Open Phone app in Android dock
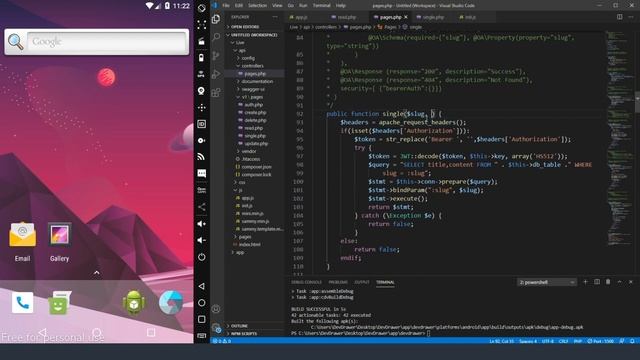Screen dimensions: 640x360 coord(23,303)
